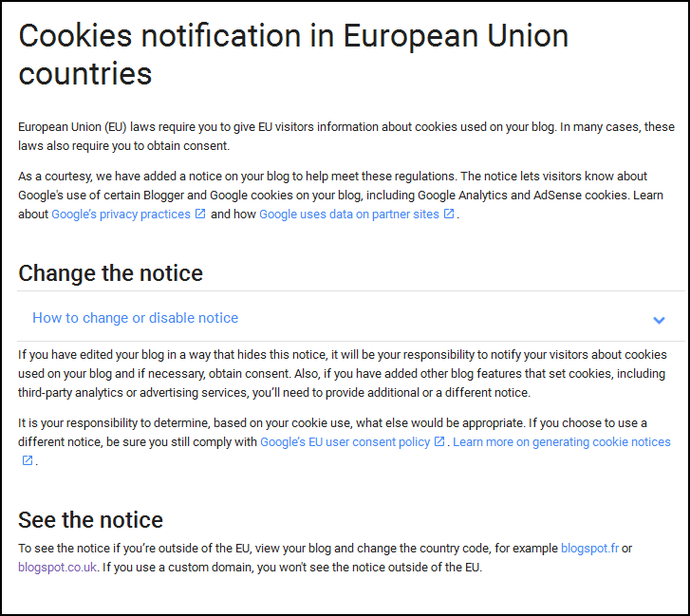Click the Change the notice heading
690x616 pixels.
point(110,273)
